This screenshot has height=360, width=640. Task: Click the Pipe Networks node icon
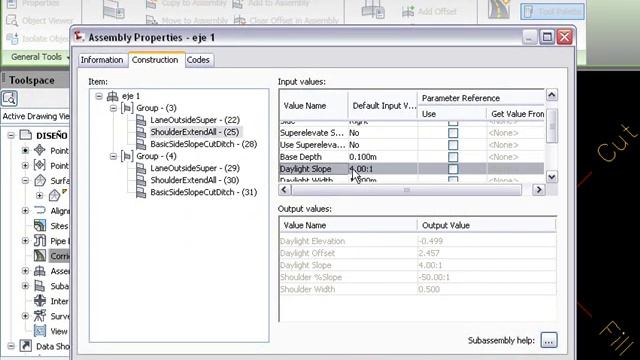[x=40, y=241]
